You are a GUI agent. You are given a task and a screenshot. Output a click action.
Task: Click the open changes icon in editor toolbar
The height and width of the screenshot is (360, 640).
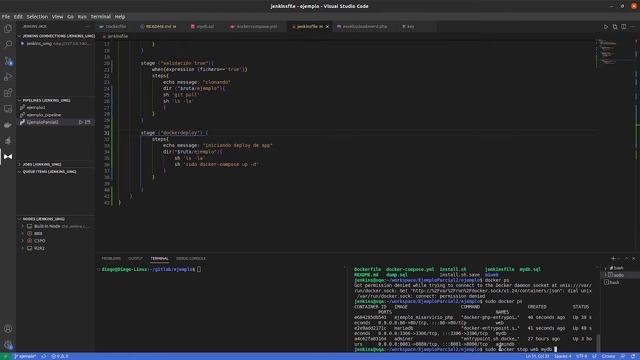(x=615, y=27)
